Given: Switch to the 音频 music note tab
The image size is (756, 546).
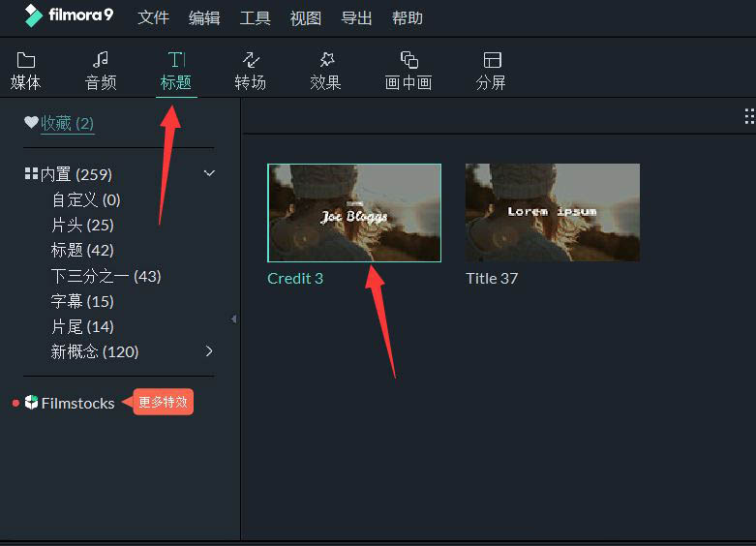Looking at the screenshot, I should click(x=101, y=71).
